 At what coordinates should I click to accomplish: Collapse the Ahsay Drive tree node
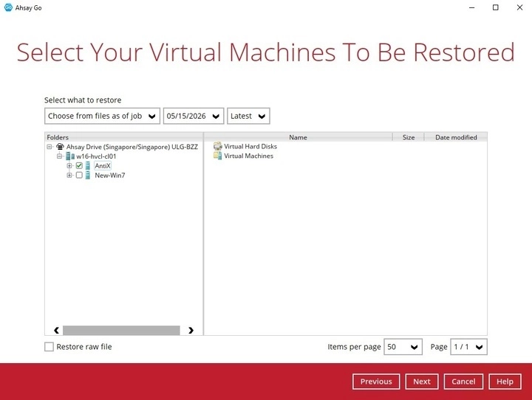coord(50,147)
